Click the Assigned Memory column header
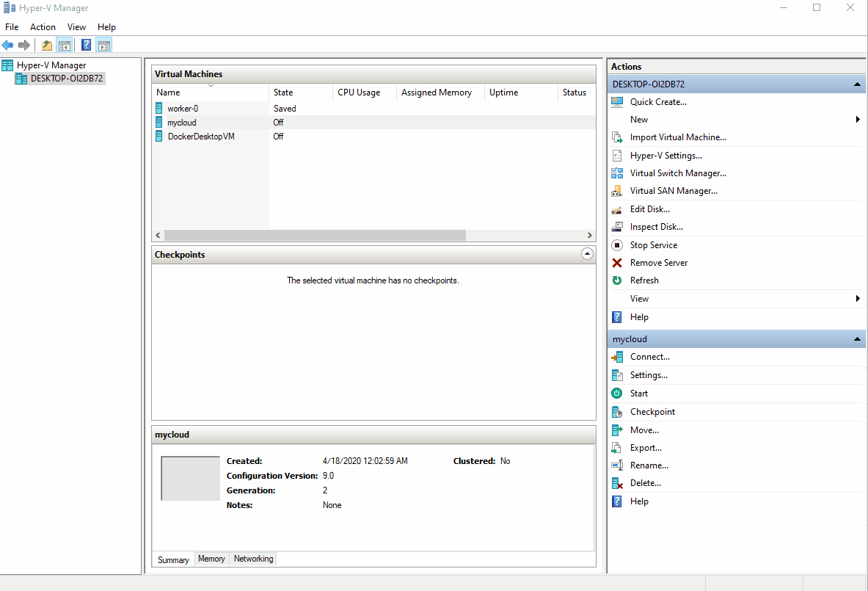The height and width of the screenshot is (591, 868). pos(440,93)
